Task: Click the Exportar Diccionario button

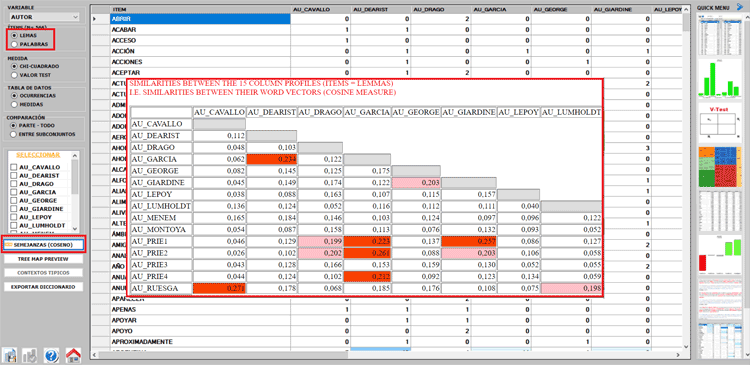Action: pyautogui.click(x=43, y=287)
